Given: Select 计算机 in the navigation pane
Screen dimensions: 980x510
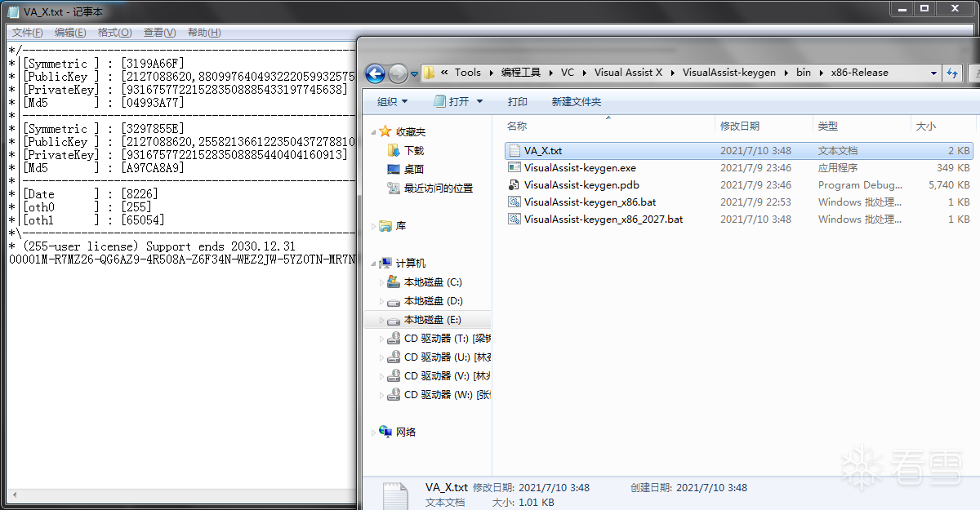Looking at the screenshot, I should 411,264.
